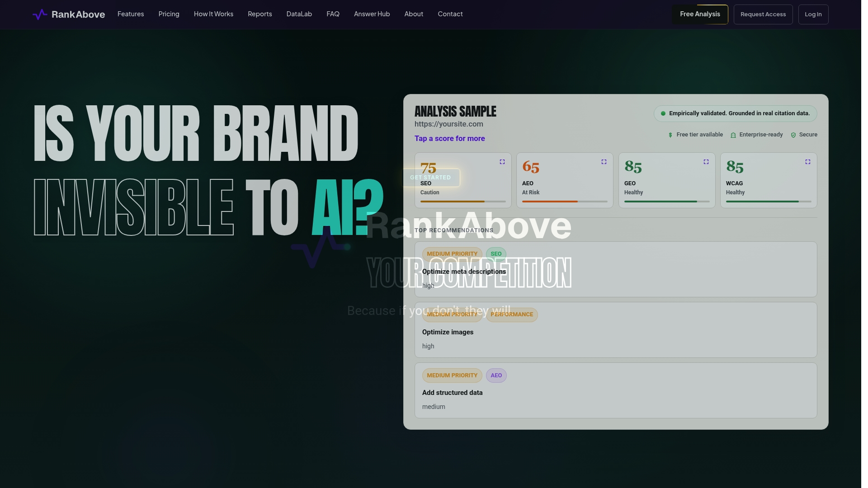Open DataLab from the navigation

299,14
